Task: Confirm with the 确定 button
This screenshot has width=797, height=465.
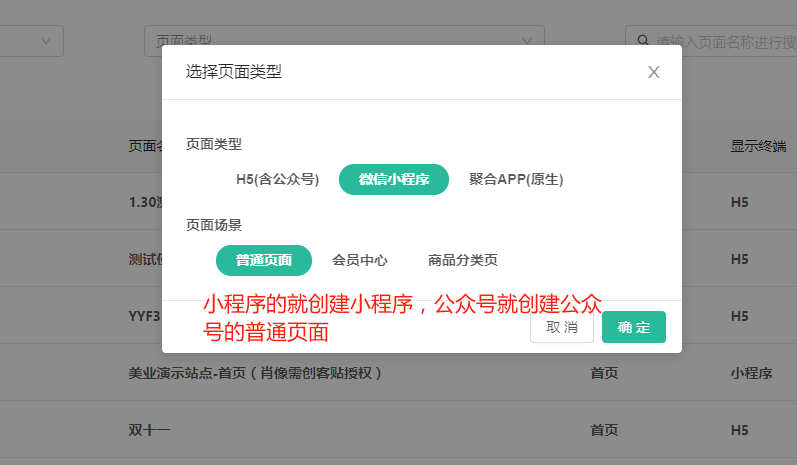Action: (634, 327)
